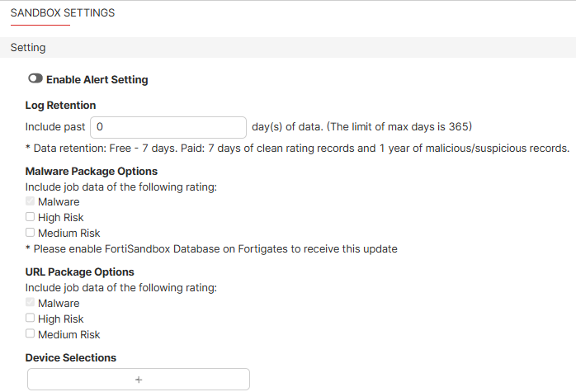576x392 pixels.
Task: Click the Enable Alert Setting label text
Action: 97,80
